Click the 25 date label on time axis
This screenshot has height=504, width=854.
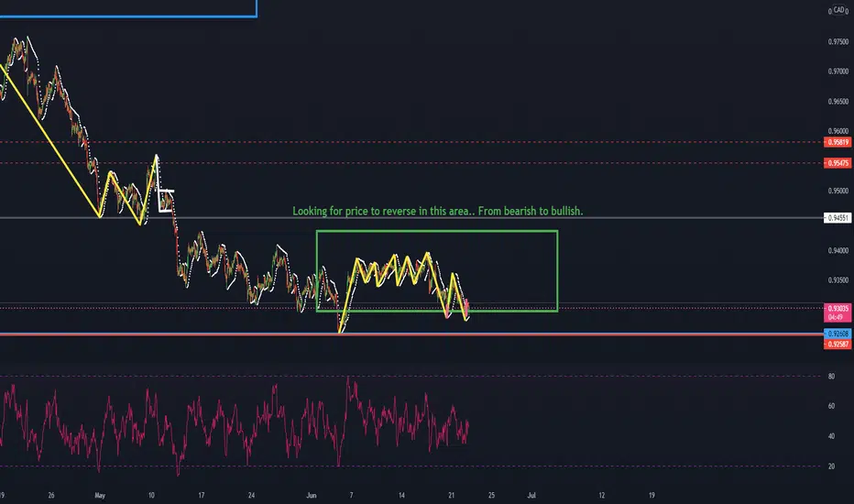coord(491,495)
